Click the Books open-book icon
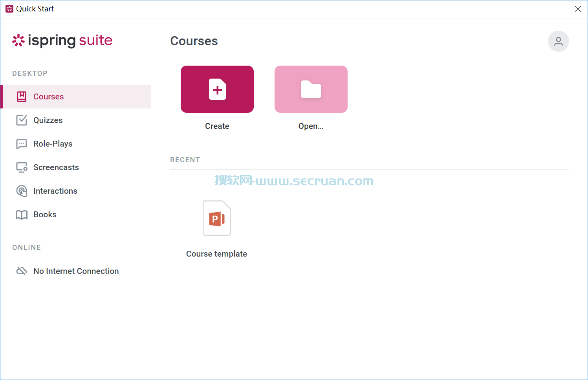Image resolution: width=588 pixels, height=380 pixels. 22,215
